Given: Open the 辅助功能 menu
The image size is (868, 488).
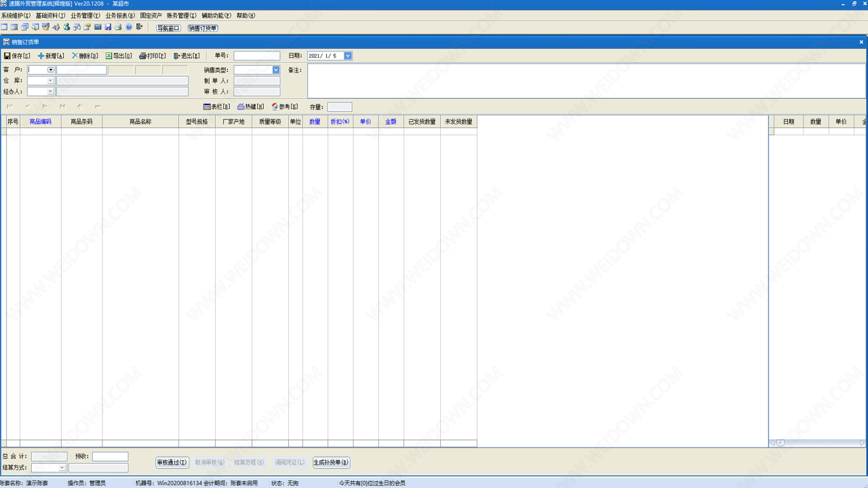Looking at the screenshot, I should click(x=216, y=16).
